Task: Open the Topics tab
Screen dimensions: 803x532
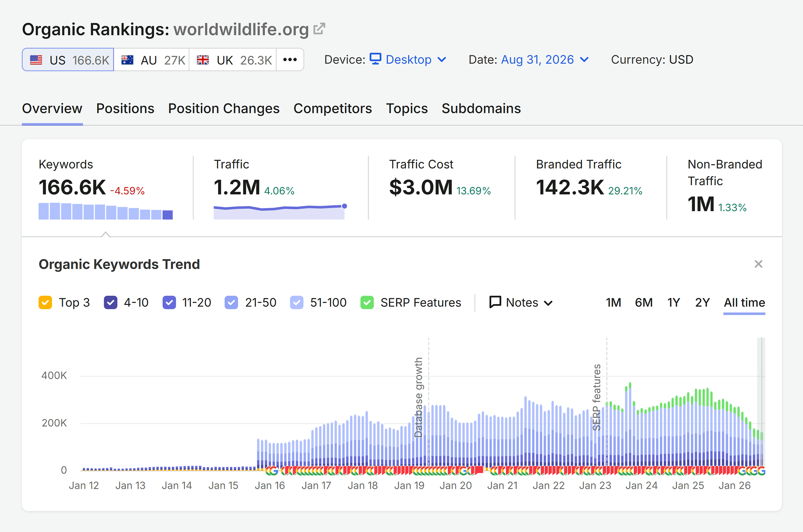Action: click(407, 109)
